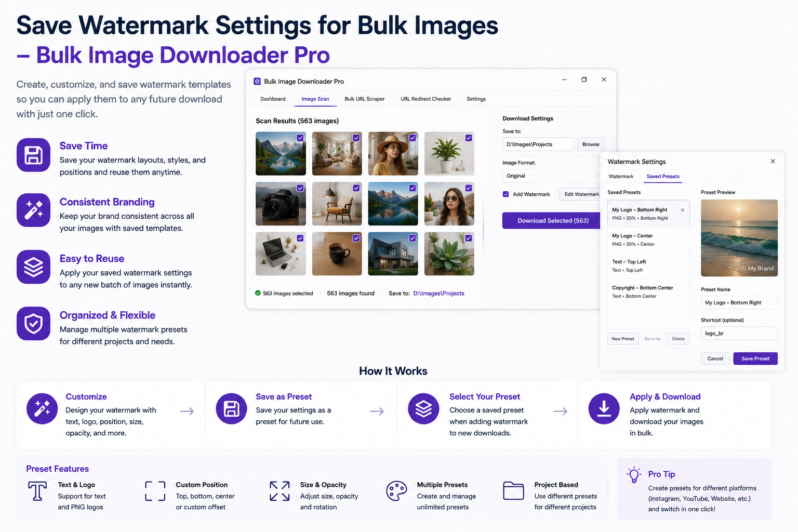Click the Edit Watermark button

click(x=580, y=194)
